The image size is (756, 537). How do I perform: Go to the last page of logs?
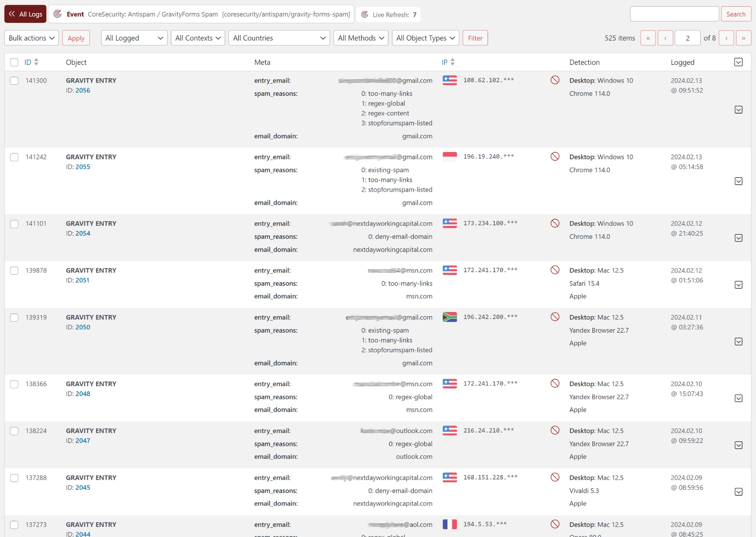click(x=743, y=38)
